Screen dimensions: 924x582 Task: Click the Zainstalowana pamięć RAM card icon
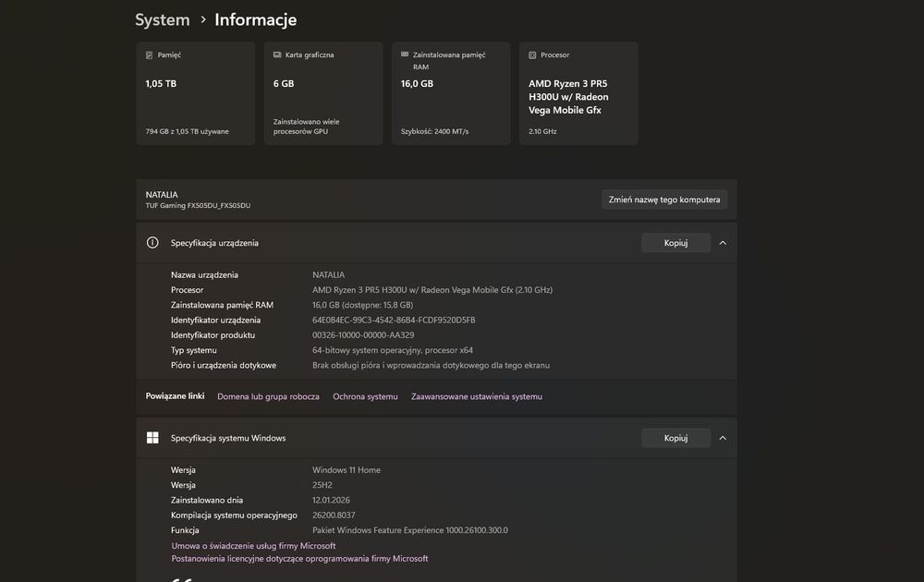pyautogui.click(x=405, y=55)
